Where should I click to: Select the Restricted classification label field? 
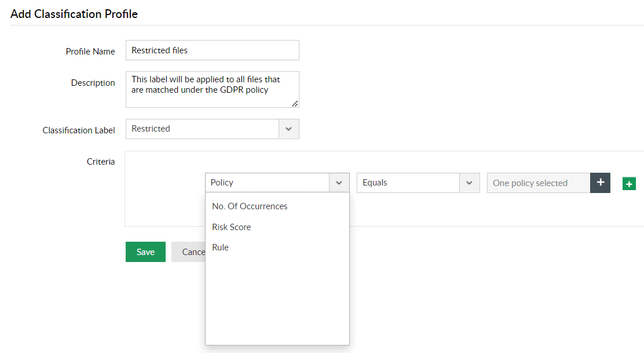202,129
